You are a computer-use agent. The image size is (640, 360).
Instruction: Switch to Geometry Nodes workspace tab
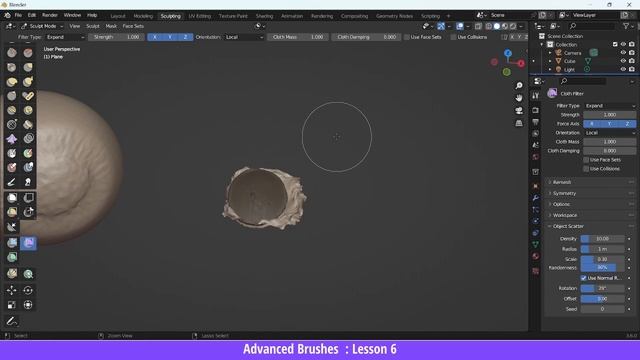click(394, 16)
